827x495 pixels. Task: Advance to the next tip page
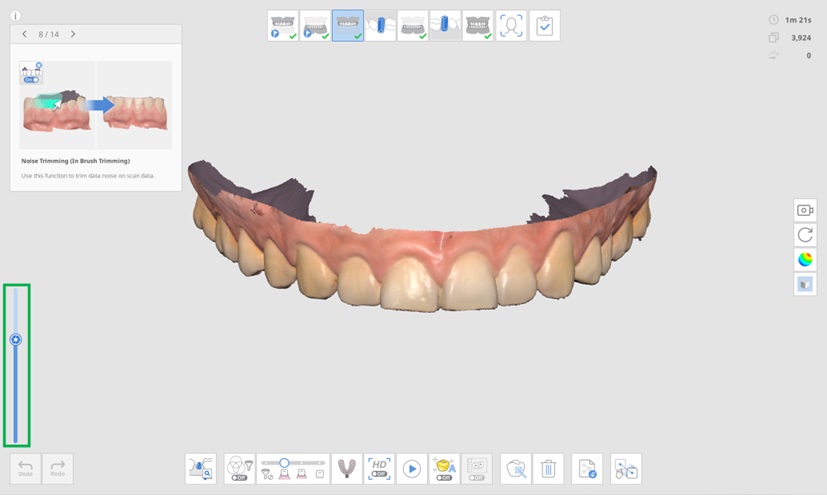pyautogui.click(x=73, y=34)
